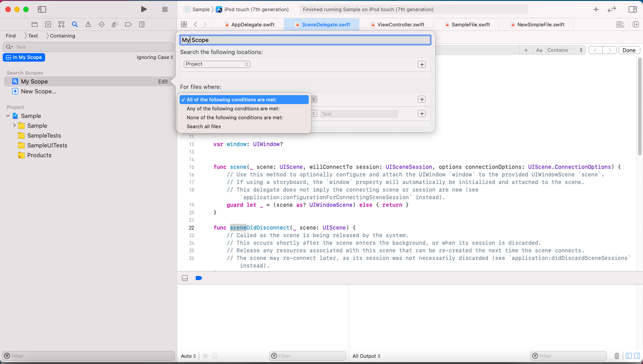
Task: Open the Symbol navigator
Action: (62, 25)
